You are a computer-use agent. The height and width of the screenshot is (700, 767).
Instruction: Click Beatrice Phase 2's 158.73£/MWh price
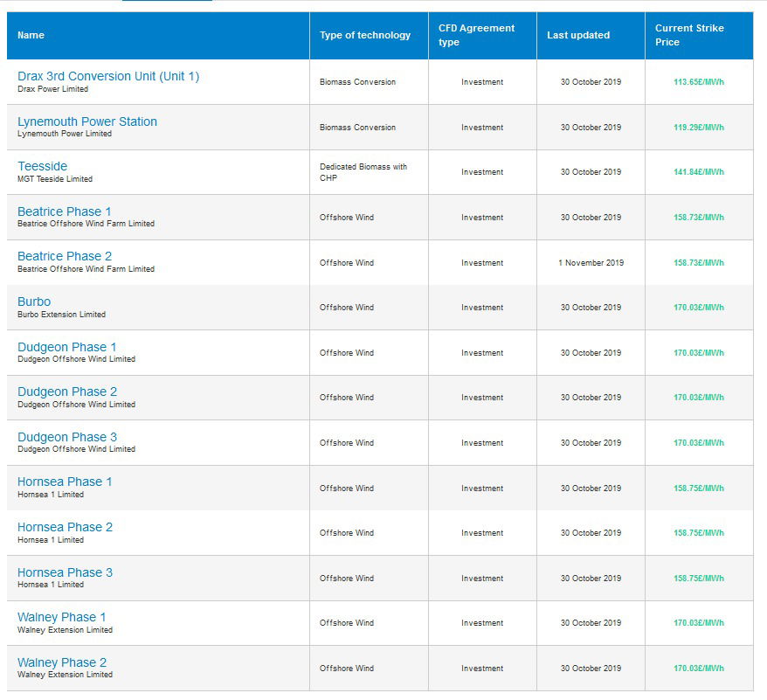point(699,263)
